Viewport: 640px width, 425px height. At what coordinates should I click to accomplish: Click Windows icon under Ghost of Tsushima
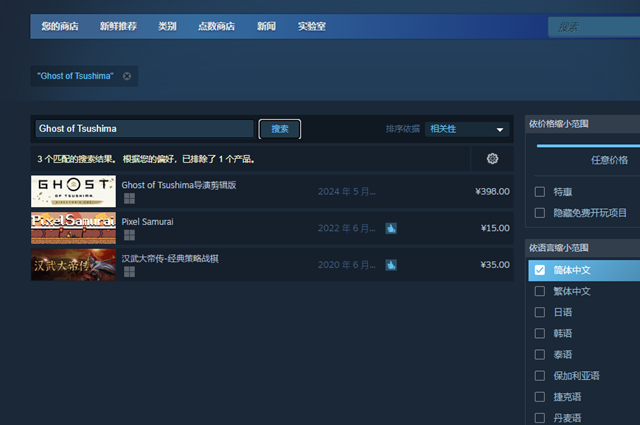pyautogui.click(x=129, y=198)
